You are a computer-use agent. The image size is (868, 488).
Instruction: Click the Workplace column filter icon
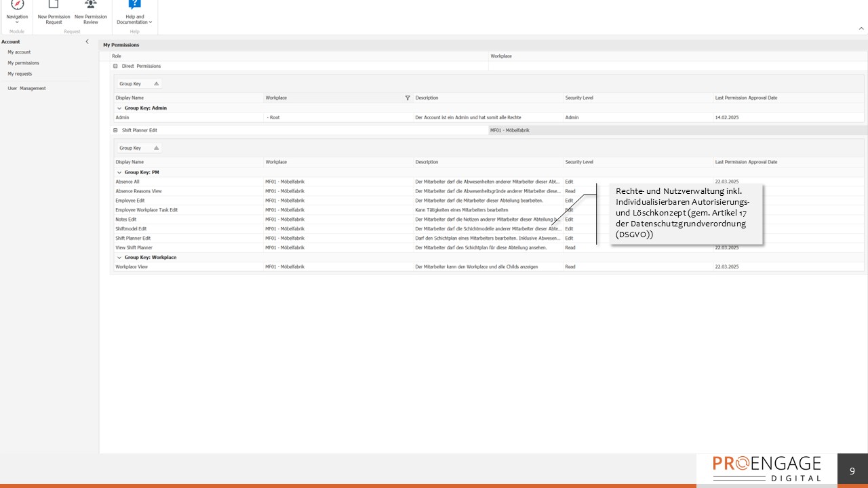point(408,98)
